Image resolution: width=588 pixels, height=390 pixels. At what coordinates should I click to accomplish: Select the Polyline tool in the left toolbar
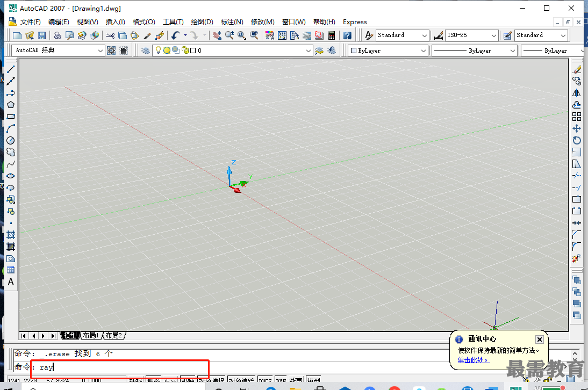click(x=11, y=93)
